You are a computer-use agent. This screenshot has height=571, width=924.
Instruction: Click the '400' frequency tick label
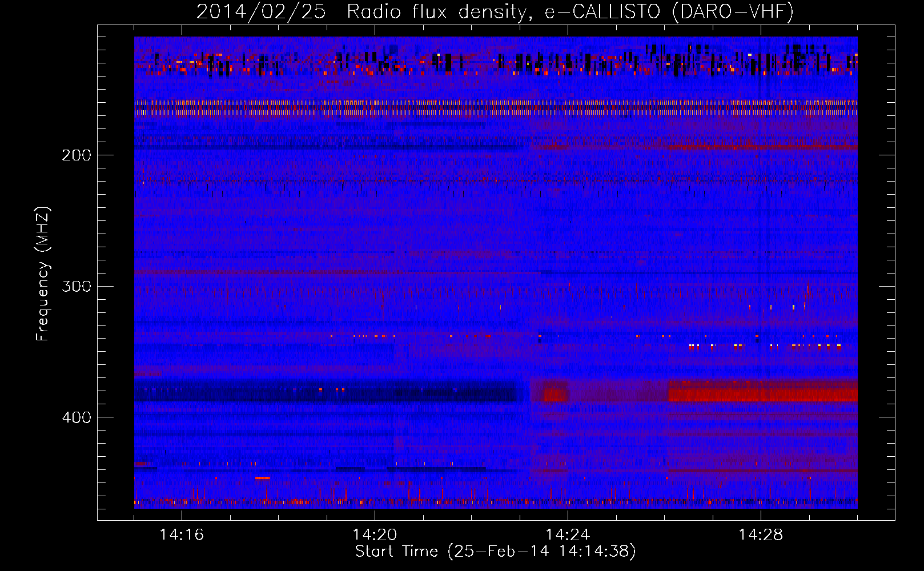pos(77,417)
